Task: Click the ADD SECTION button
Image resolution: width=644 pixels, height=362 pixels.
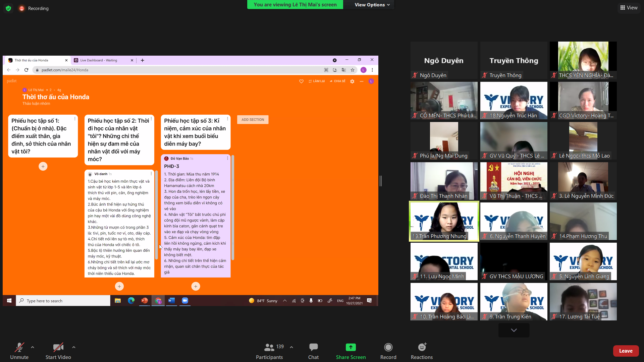Action: pos(253,120)
